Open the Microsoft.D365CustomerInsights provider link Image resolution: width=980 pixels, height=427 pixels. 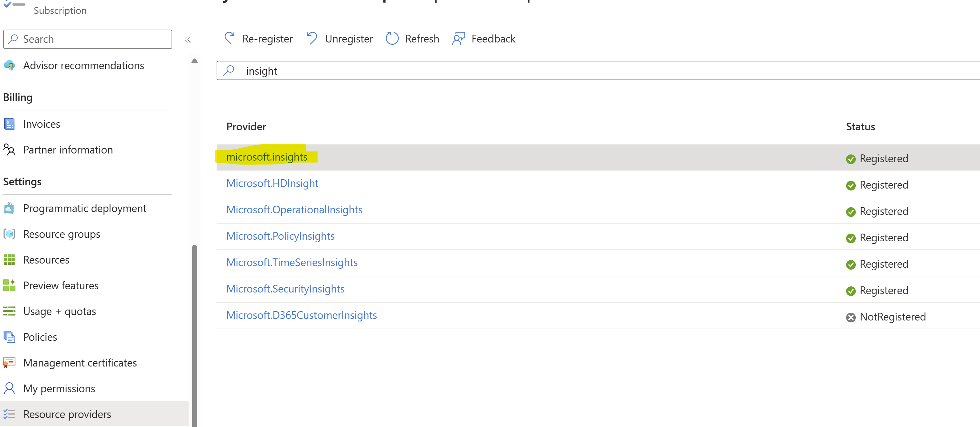(x=301, y=315)
